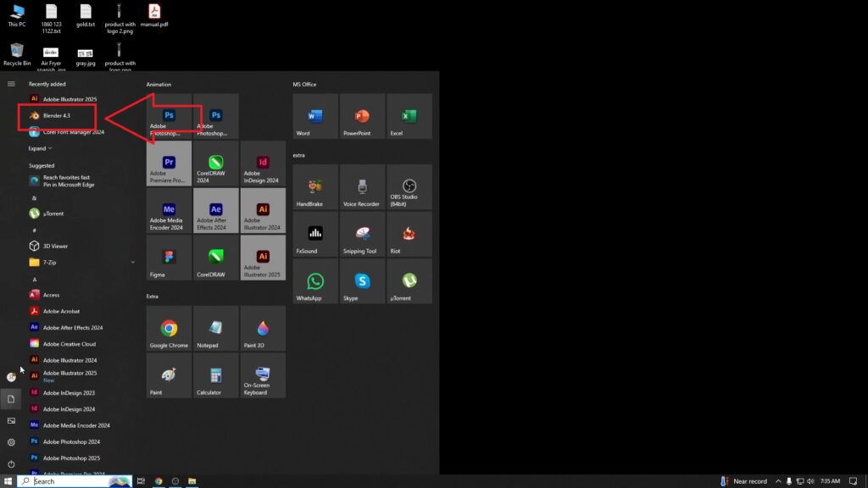
Task: Open Adobe Photoshop 2025 list entry
Action: (71, 458)
